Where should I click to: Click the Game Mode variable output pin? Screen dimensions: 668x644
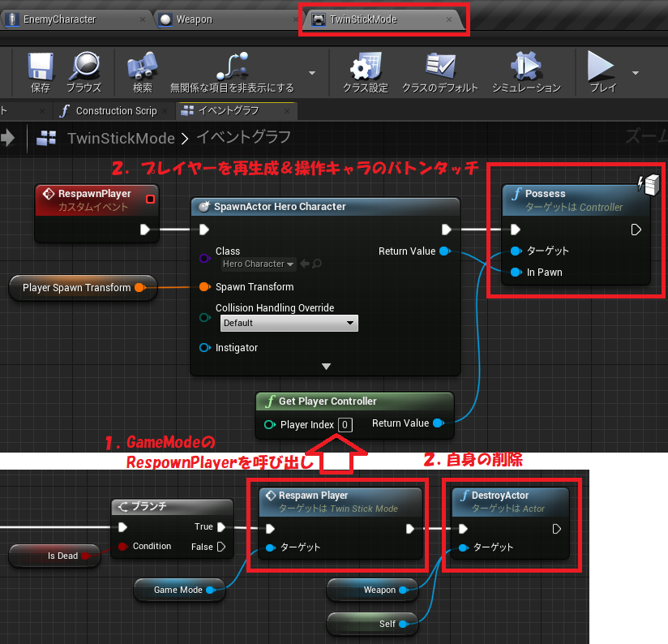[x=211, y=590]
